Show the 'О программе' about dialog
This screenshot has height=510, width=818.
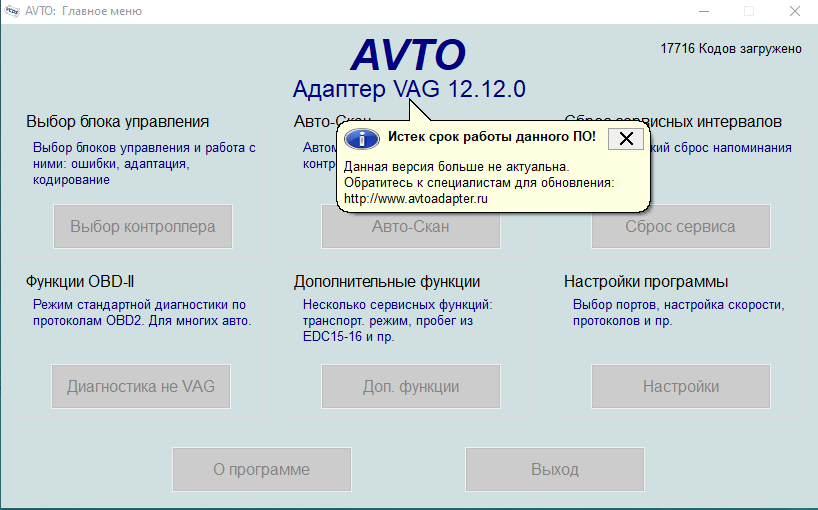[261, 469]
